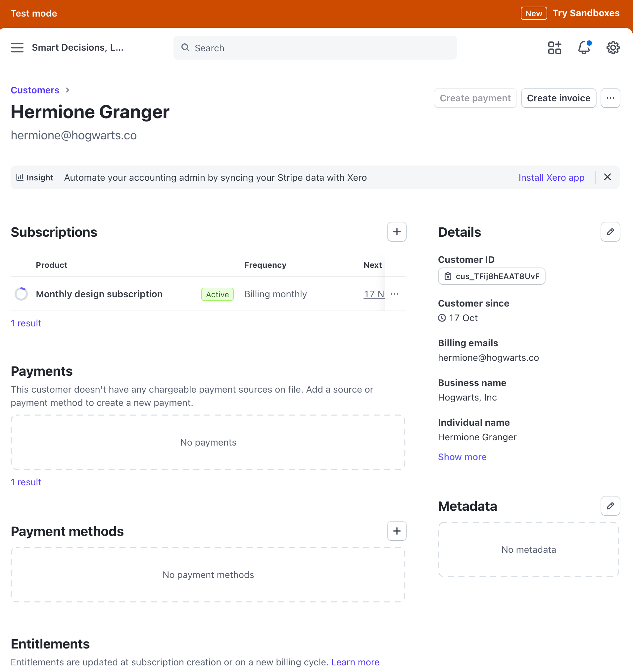Screen dimensions: 633x672
Task: Open more actions menu beside Create invoice
Action: (610, 98)
